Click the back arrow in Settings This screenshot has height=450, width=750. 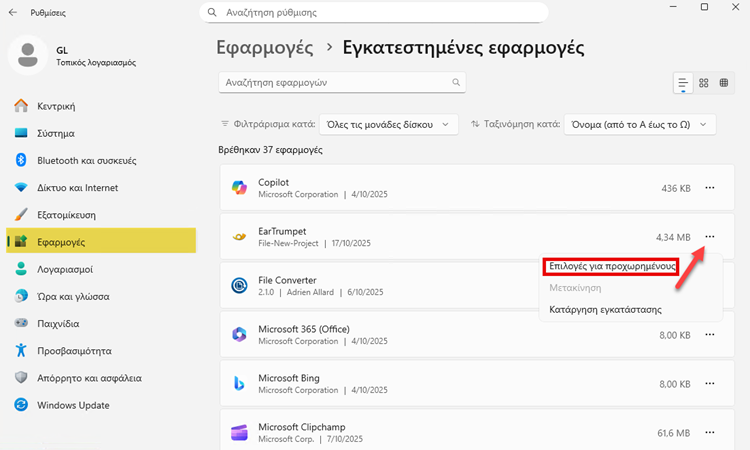pos(13,12)
